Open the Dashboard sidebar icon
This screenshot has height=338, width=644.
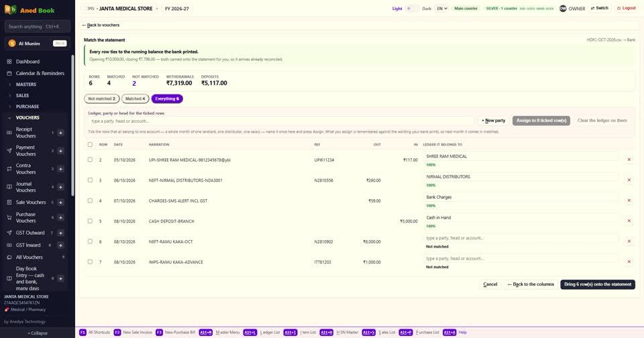9,62
